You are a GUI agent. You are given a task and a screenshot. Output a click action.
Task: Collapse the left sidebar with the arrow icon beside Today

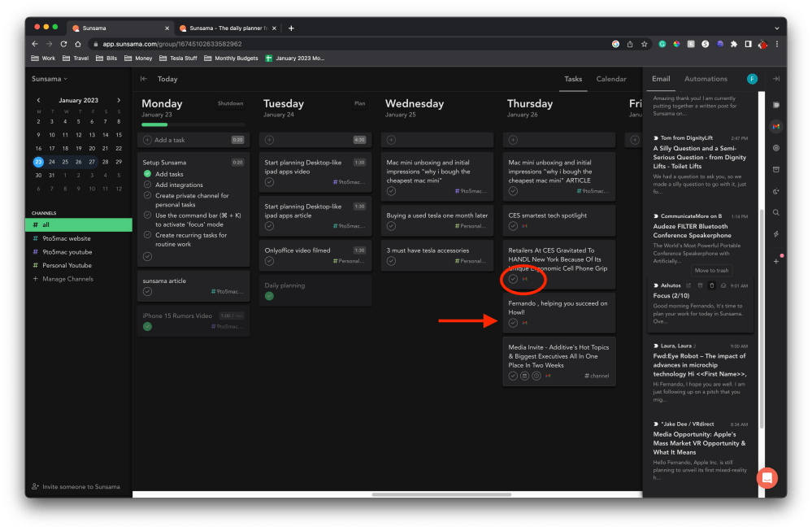point(144,79)
